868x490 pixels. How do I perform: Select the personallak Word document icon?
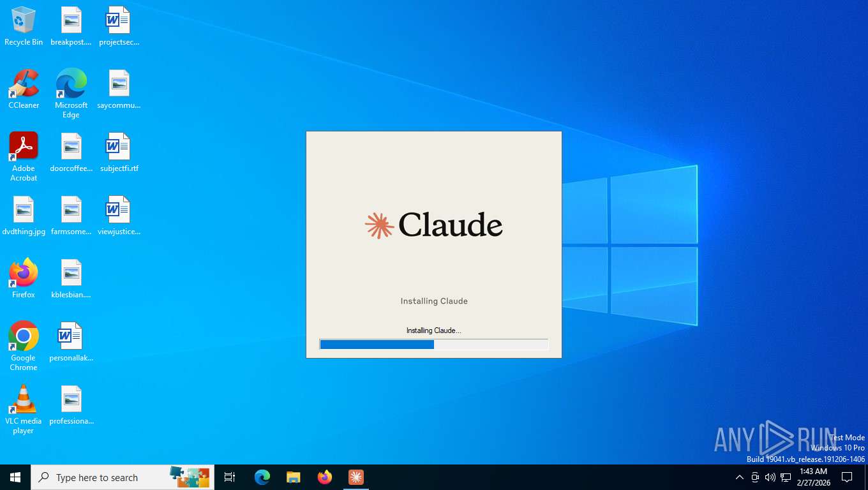point(71,342)
